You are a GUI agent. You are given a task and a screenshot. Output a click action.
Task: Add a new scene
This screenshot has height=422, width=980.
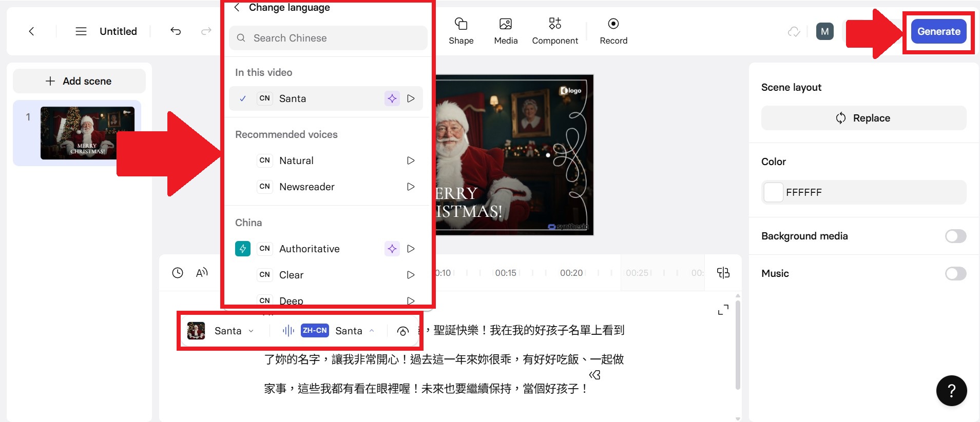click(79, 81)
